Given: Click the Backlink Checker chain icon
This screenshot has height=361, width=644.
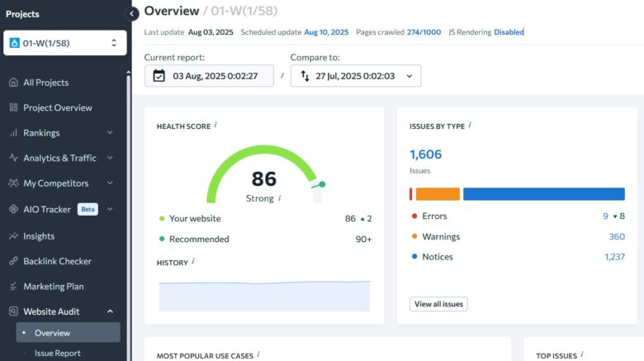Looking at the screenshot, I should pos(13,261).
